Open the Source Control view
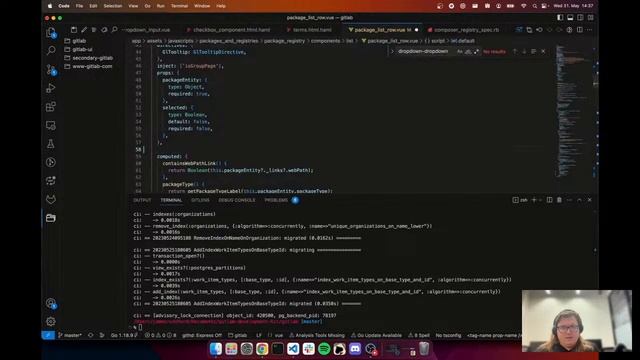This screenshot has height=360, width=640. coord(51,69)
